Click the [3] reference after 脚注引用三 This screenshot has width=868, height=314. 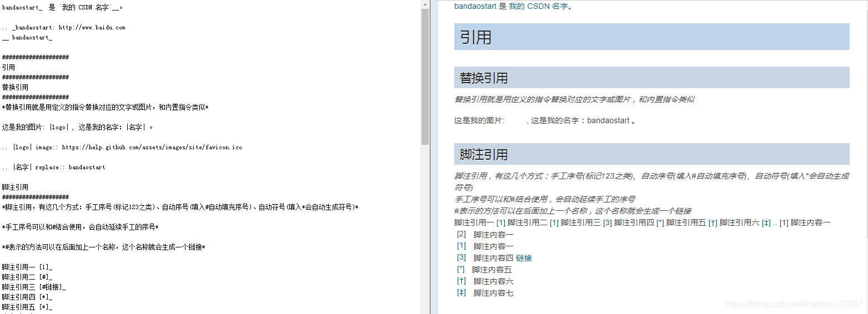607,222
